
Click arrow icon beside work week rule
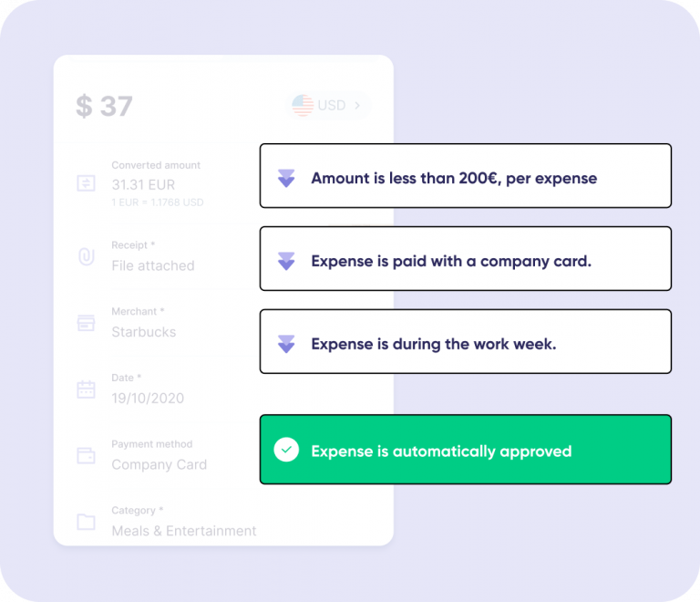coord(286,344)
